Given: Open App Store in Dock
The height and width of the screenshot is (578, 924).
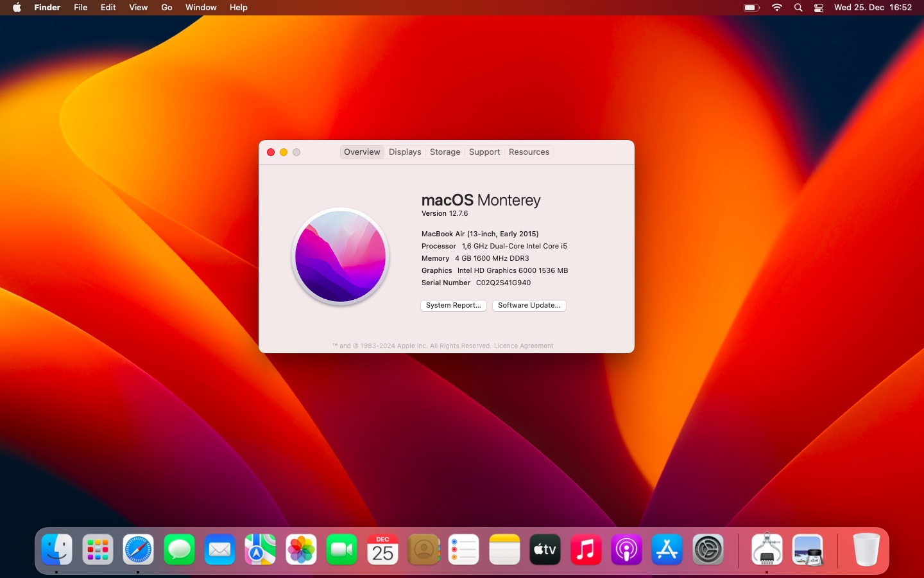Looking at the screenshot, I should (x=667, y=550).
